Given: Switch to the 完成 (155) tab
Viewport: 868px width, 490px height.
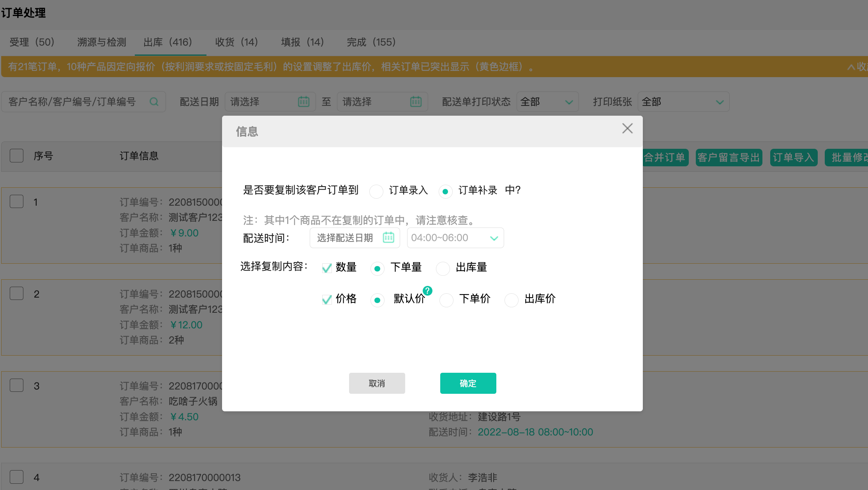Looking at the screenshot, I should click(371, 42).
